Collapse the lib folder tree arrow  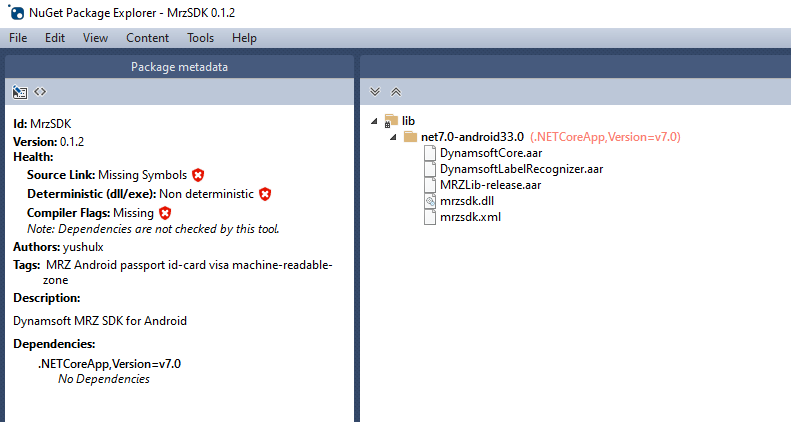pos(374,121)
